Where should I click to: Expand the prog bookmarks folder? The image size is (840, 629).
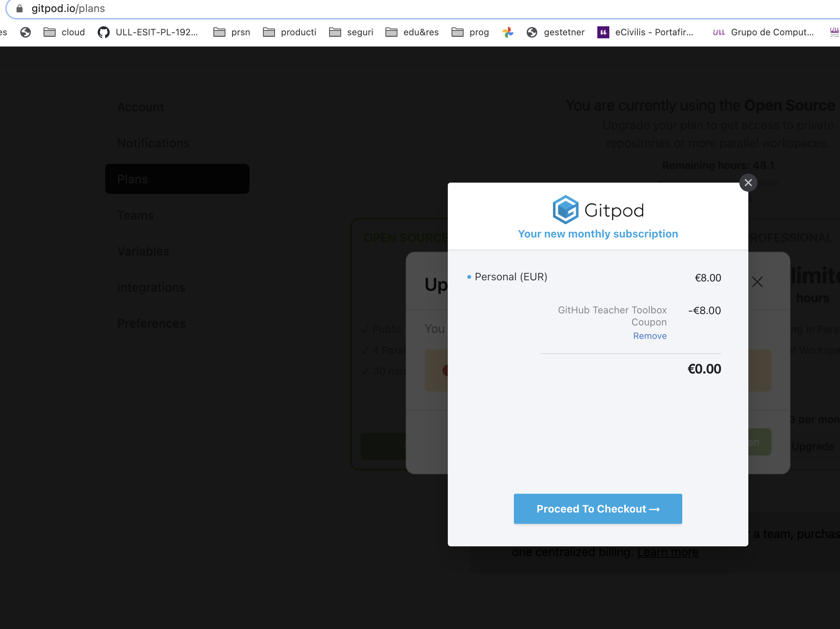[470, 32]
